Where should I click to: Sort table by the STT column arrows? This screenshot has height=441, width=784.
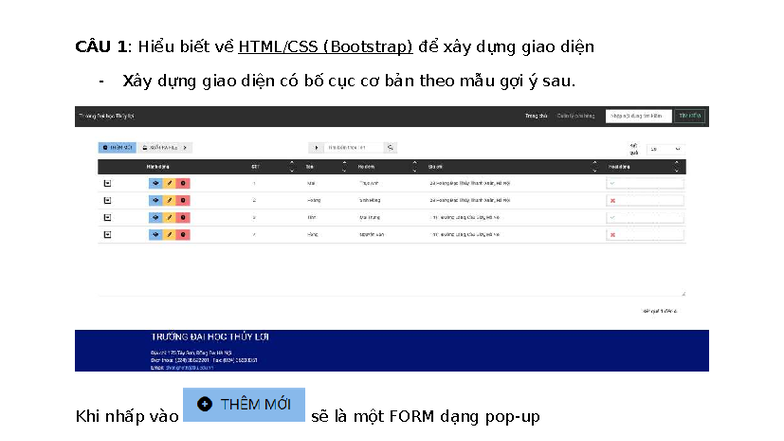coord(292,166)
